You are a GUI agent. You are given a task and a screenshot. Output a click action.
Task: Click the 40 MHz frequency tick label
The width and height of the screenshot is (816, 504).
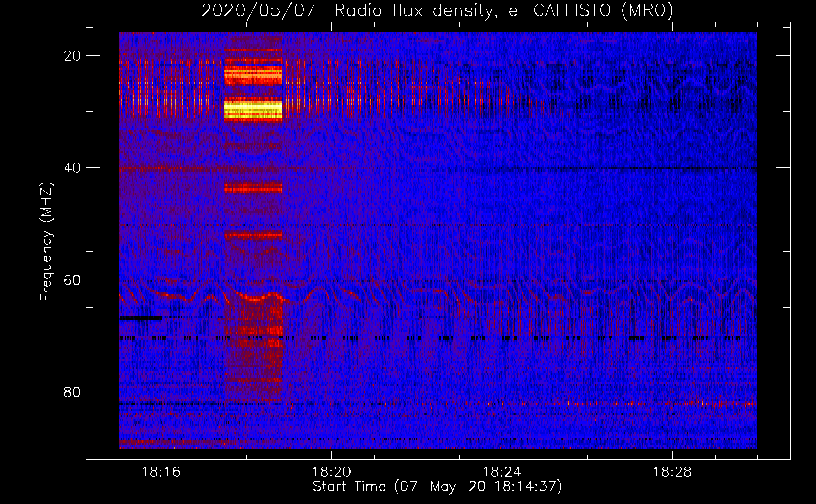72,168
